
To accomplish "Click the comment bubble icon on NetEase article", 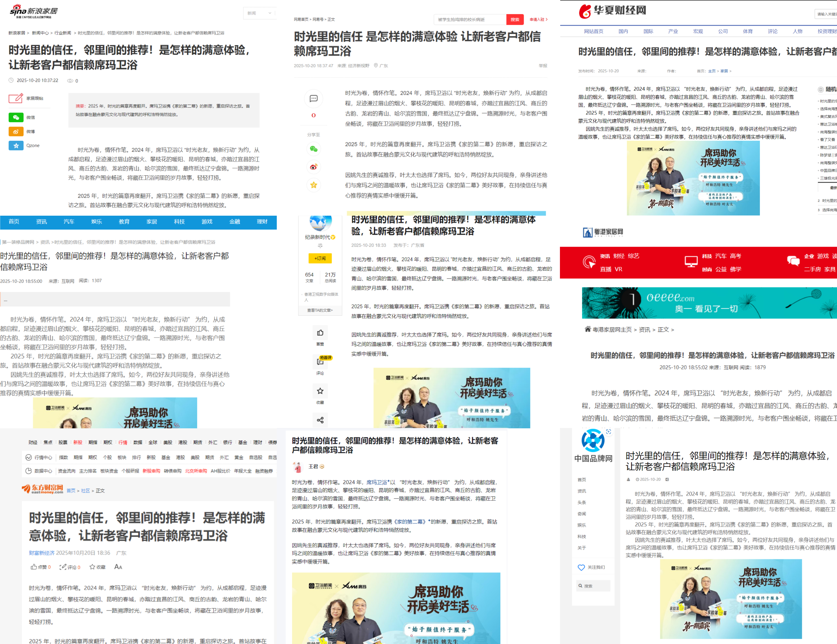I will click(x=314, y=98).
